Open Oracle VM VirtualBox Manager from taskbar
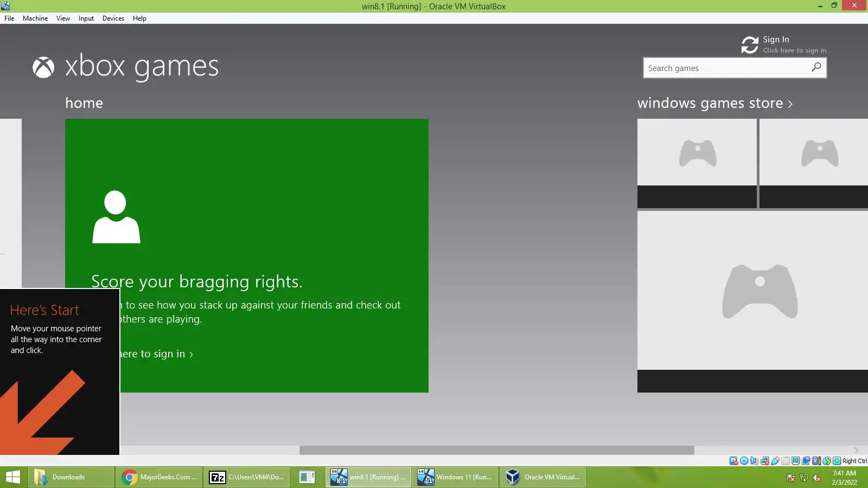 click(543, 477)
